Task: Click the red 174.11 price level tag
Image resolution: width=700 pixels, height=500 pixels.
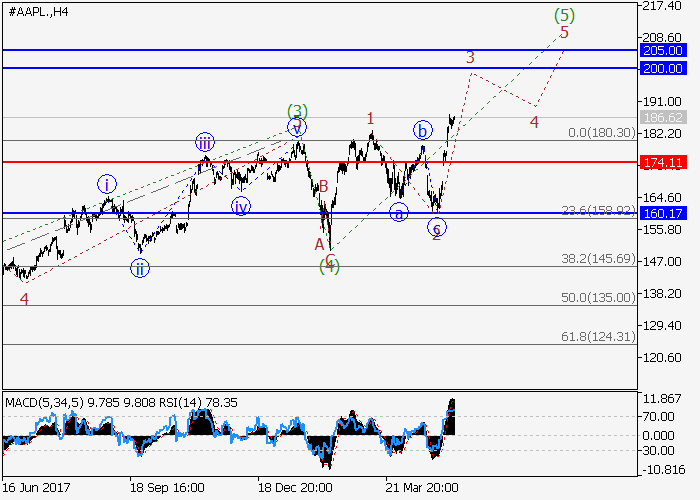Action: 660,162
